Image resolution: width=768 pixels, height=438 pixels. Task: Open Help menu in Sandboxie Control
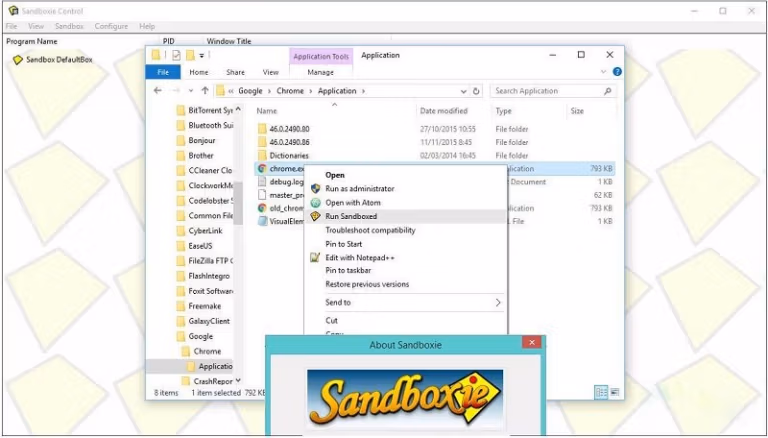pyautogui.click(x=147, y=26)
